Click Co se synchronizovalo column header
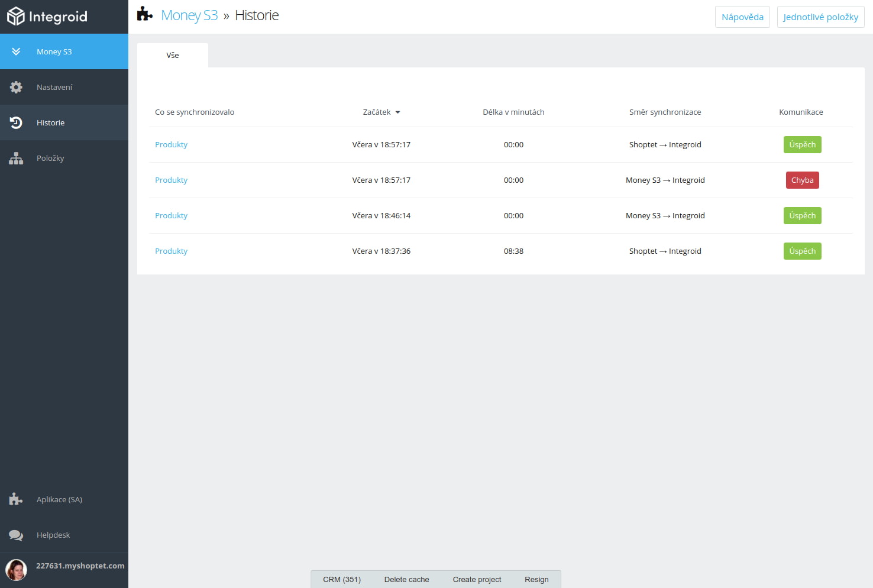This screenshot has width=873, height=588. click(x=195, y=112)
